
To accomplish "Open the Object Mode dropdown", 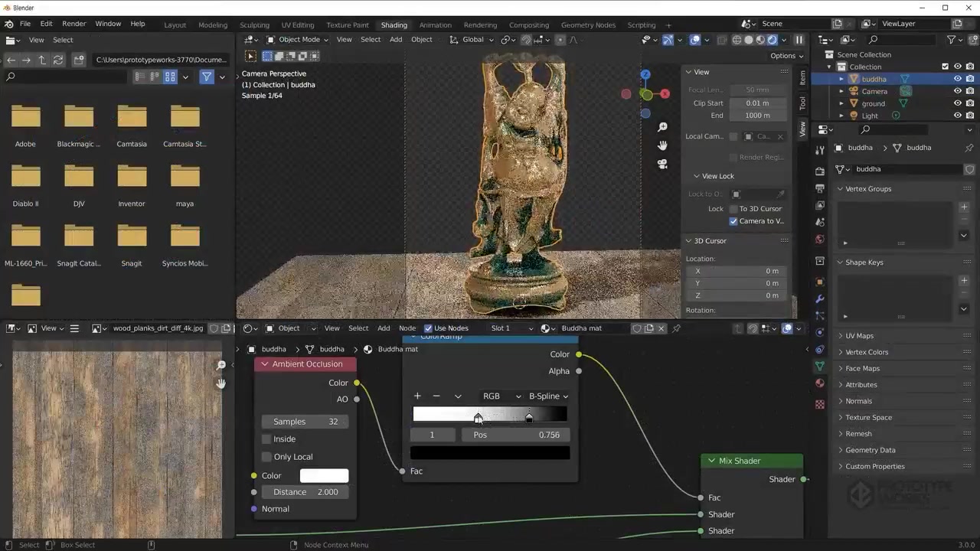I will click(299, 40).
